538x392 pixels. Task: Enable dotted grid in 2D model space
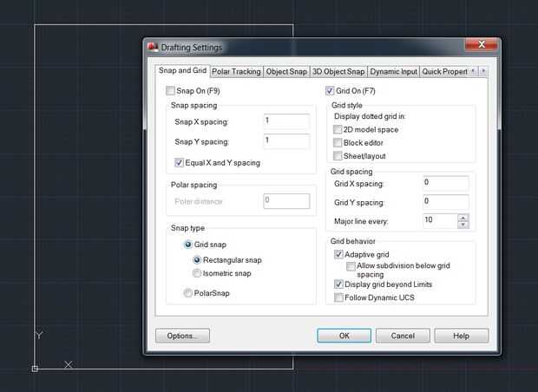[338, 129]
